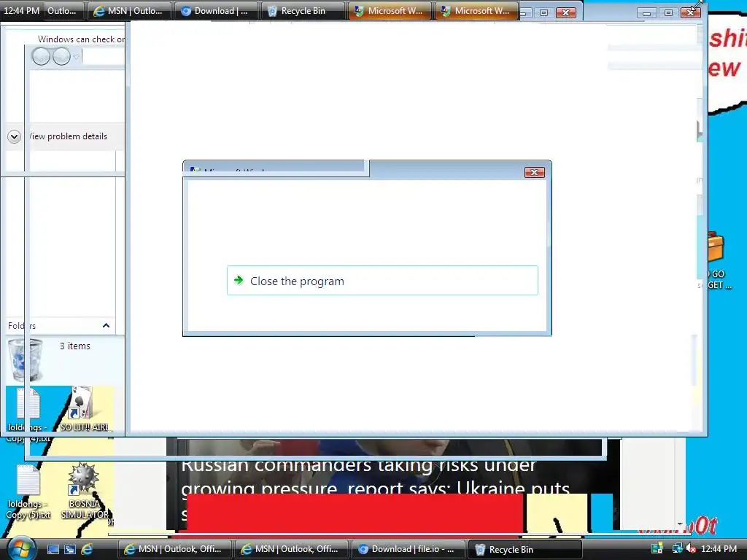
Task: Expand View problem details
Action: (x=15, y=136)
